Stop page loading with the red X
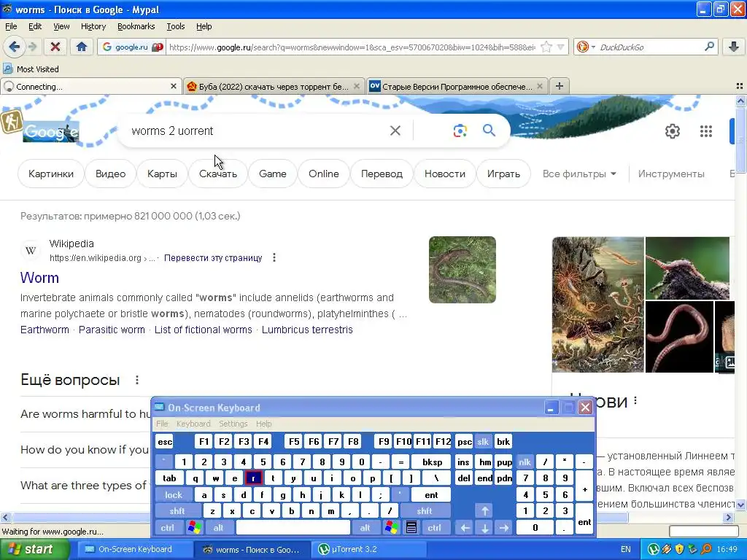The image size is (747, 560). coord(55,47)
